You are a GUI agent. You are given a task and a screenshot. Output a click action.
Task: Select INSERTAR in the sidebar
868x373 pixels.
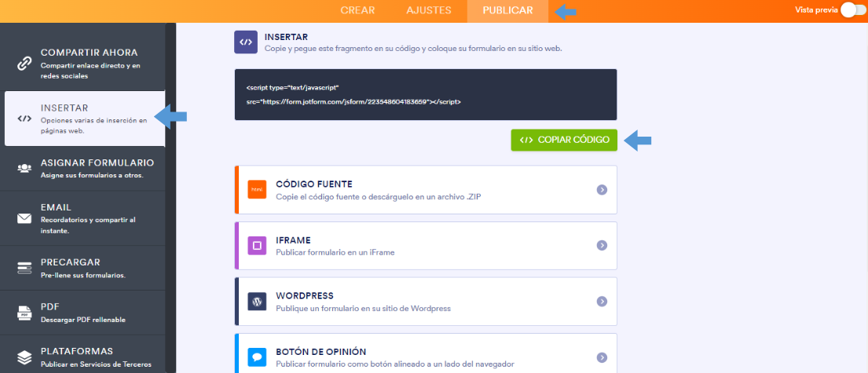point(85,119)
